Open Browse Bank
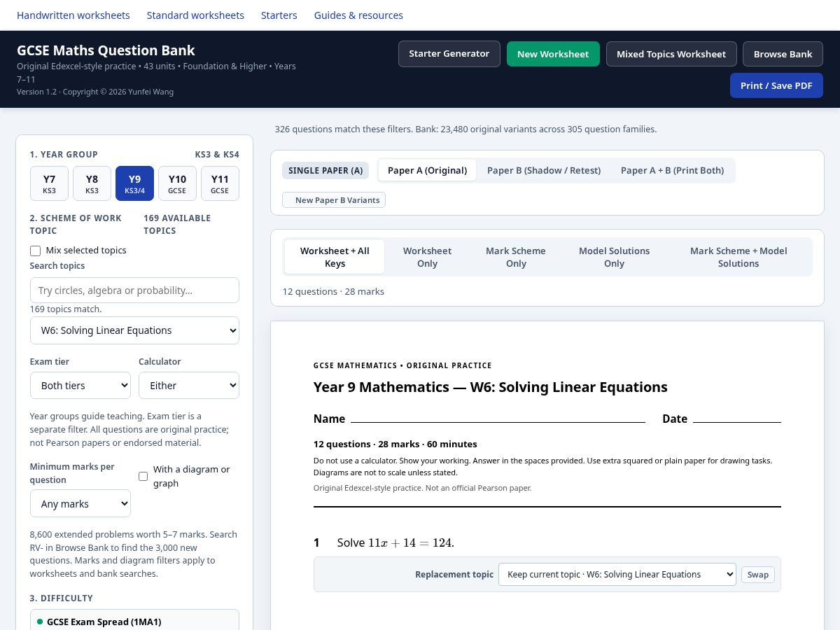 [x=783, y=54]
